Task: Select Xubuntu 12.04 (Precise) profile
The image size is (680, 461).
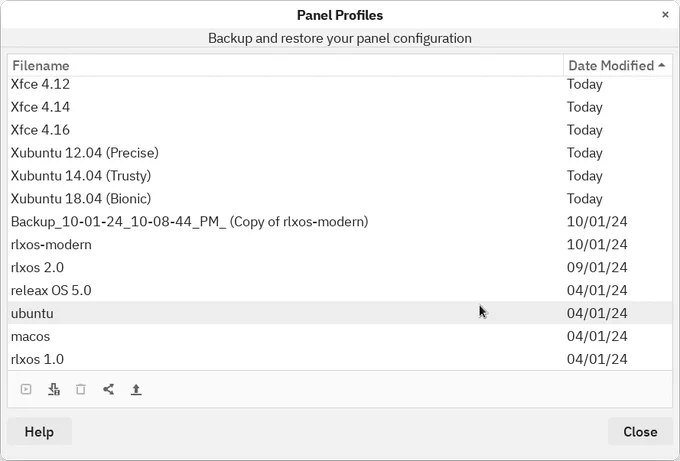Action: [x=340, y=153]
